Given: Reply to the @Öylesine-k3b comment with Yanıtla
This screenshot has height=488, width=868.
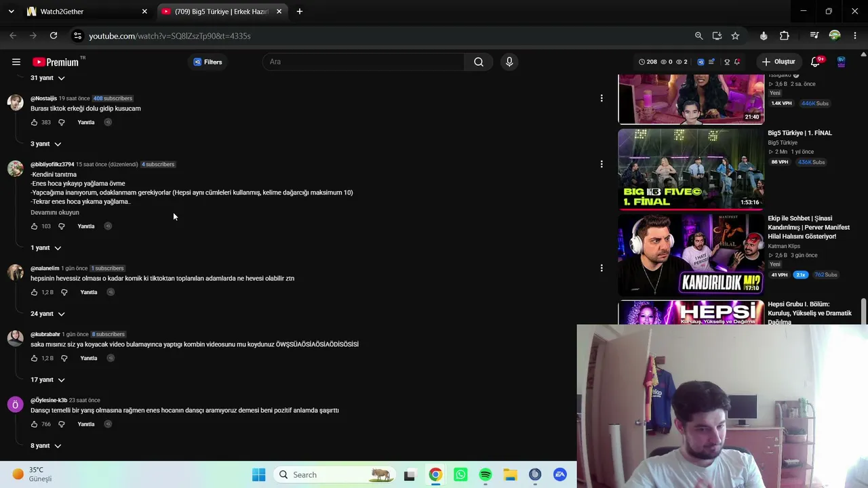Looking at the screenshot, I should 86,424.
